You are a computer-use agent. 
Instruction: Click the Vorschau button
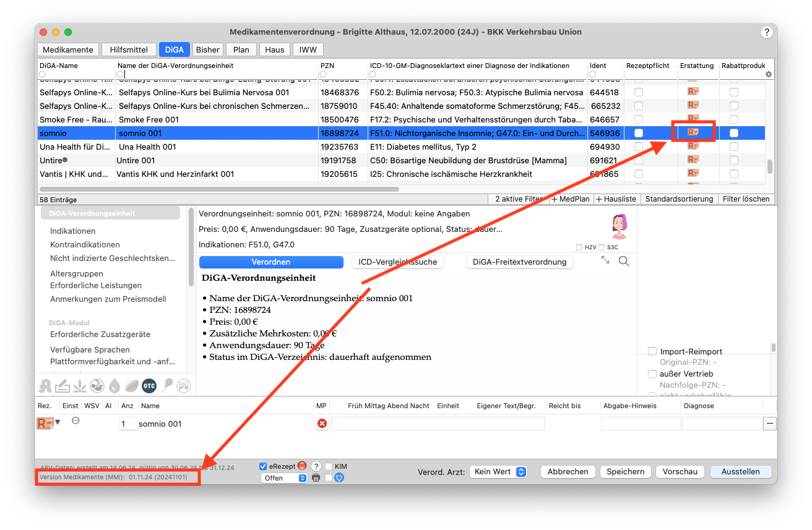(x=680, y=472)
